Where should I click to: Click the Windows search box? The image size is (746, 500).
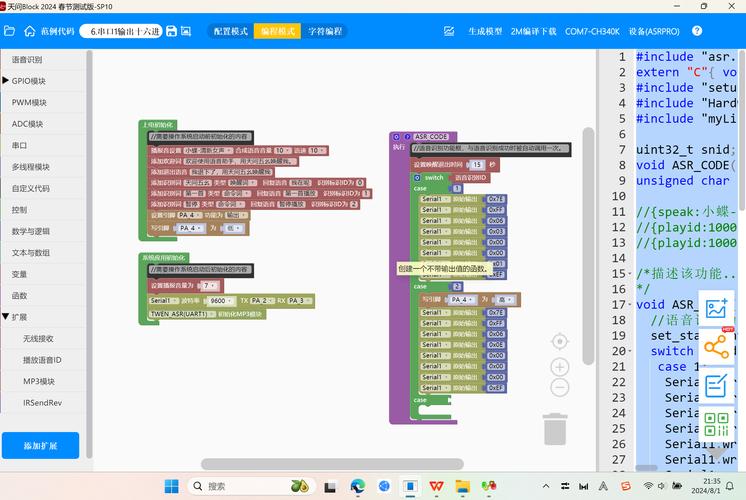(x=251, y=486)
